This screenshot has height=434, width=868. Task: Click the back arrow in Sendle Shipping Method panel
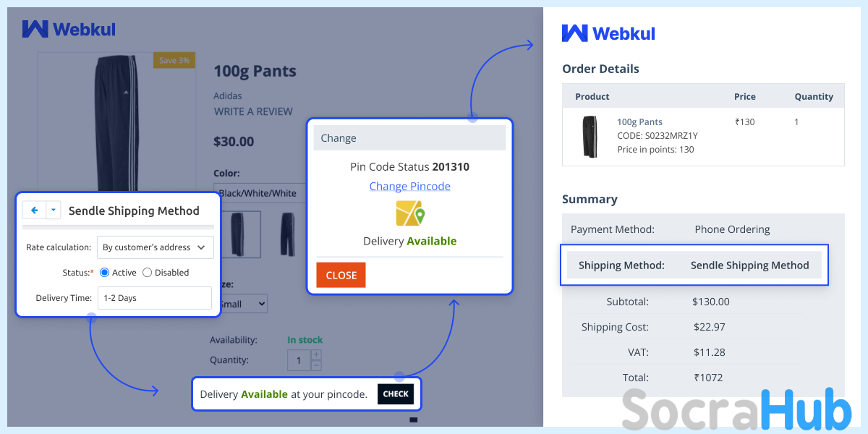tap(35, 210)
